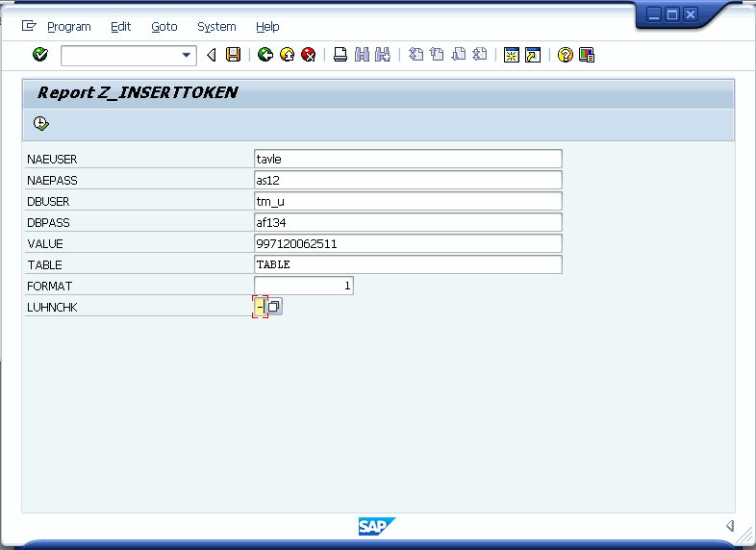Open the LUHNCHK value help button
Image resolution: width=756 pixels, height=550 pixels.
pyautogui.click(x=274, y=307)
